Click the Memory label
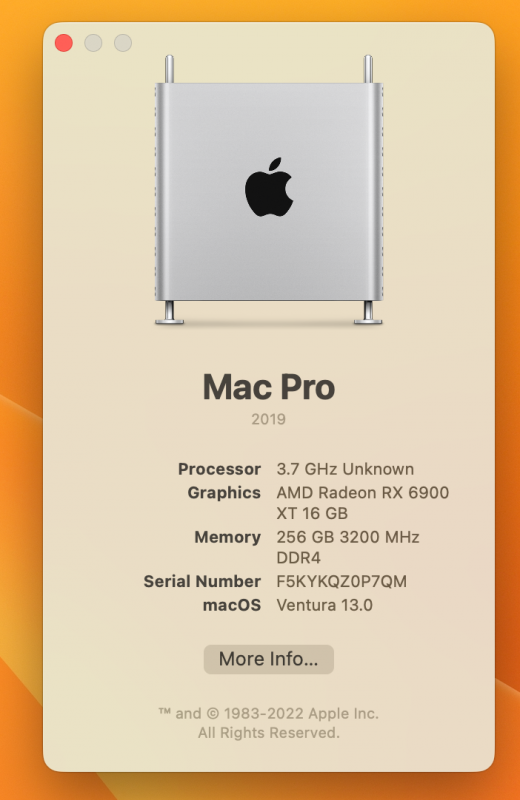 click(228, 537)
